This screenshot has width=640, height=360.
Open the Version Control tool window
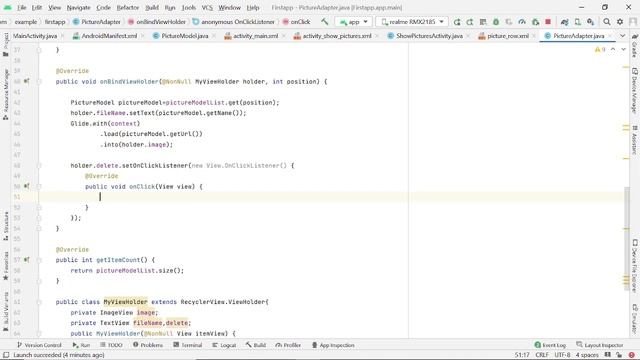click(39, 345)
